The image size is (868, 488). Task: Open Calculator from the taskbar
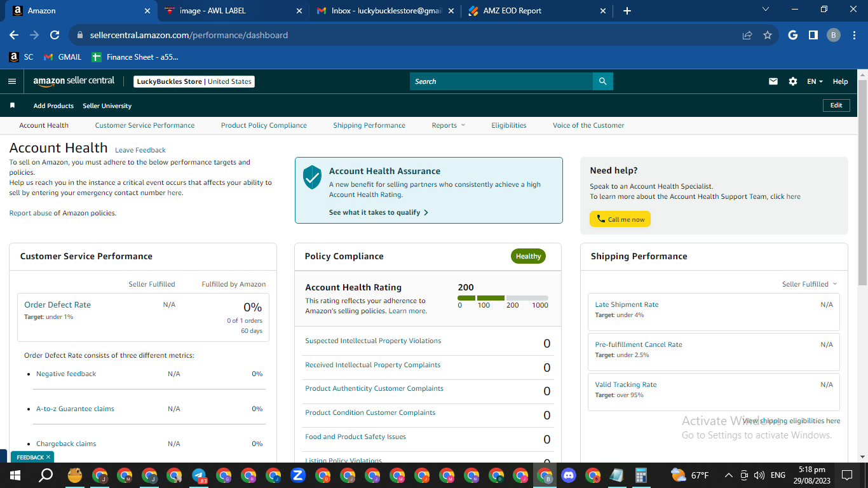click(x=641, y=475)
